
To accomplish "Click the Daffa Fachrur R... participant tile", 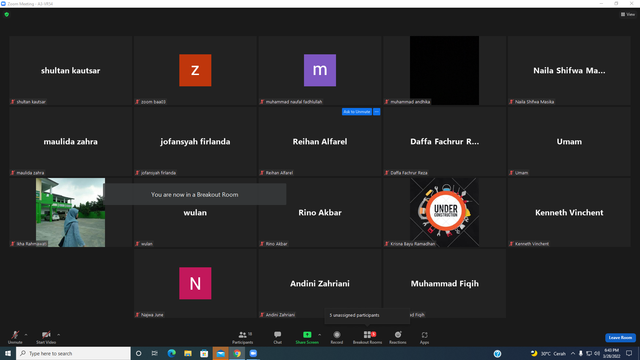I will pyautogui.click(x=444, y=141).
